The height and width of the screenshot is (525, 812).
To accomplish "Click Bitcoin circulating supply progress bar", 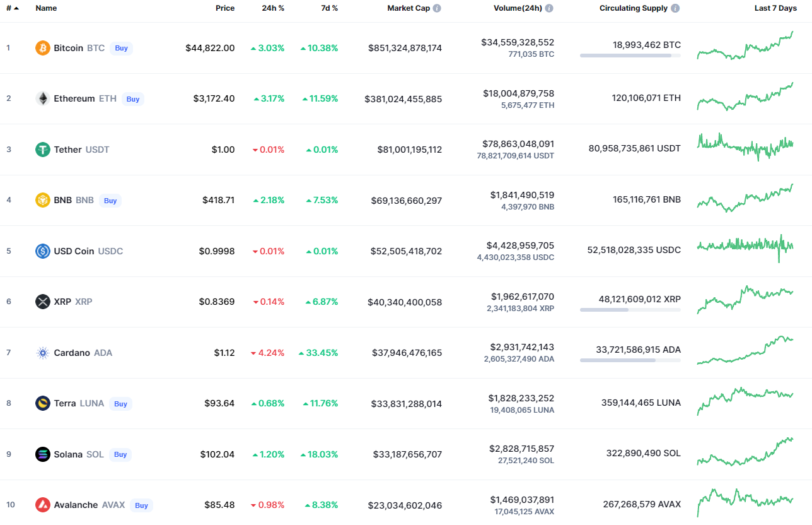I will [x=630, y=56].
